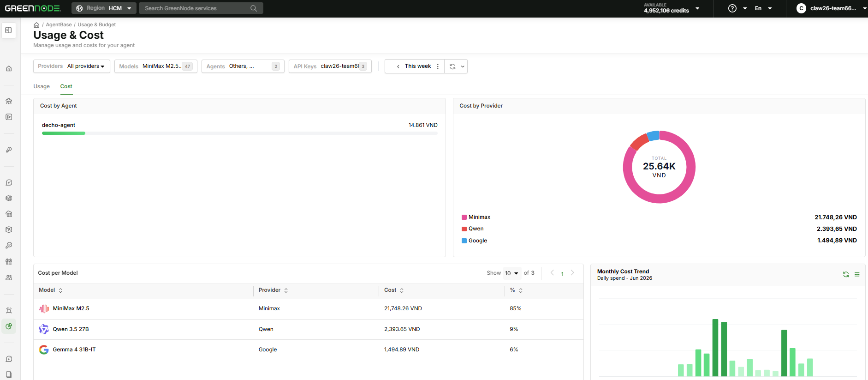Click the Qwen 3.5 27B model row
The width and height of the screenshot is (868, 380).
point(308,330)
